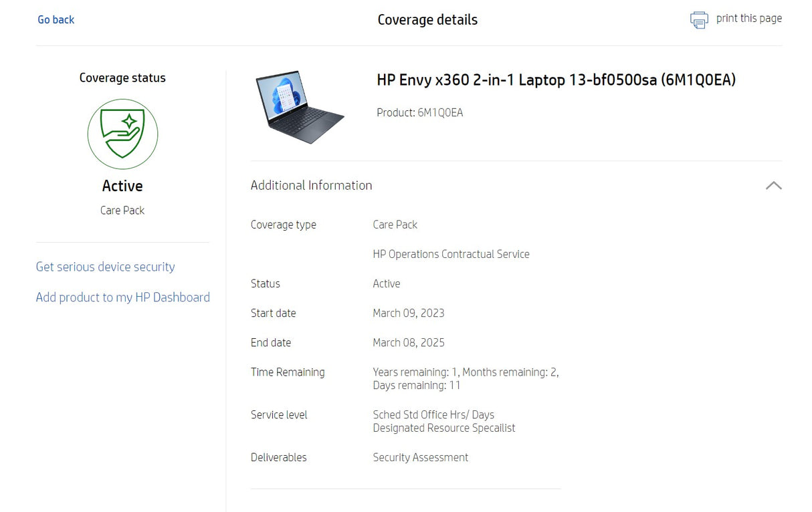Image resolution: width=812 pixels, height=512 pixels.
Task: Click the Care Pack coverage type text
Action: (395, 225)
